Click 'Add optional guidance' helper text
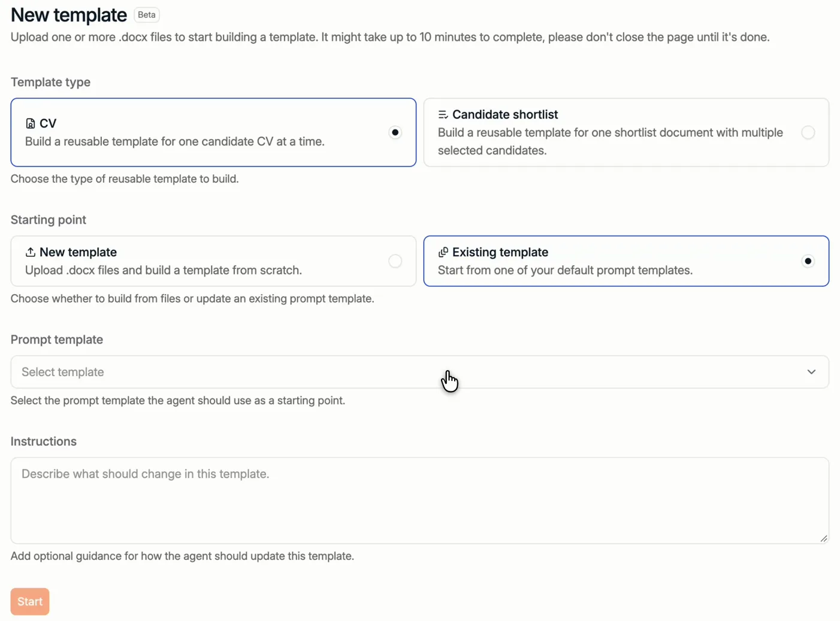 (182, 556)
